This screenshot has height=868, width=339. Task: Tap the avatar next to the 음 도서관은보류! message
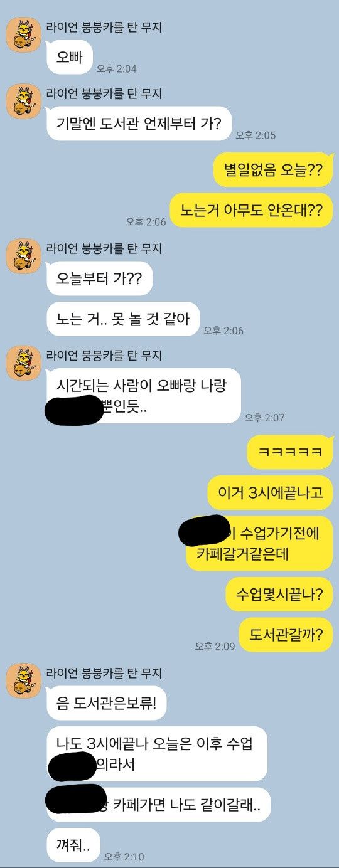point(24,681)
